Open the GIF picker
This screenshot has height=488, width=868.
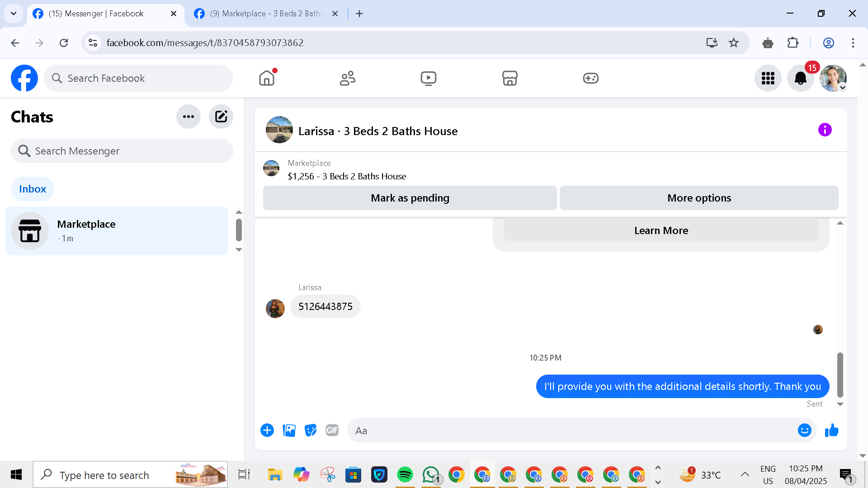click(x=332, y=431)
